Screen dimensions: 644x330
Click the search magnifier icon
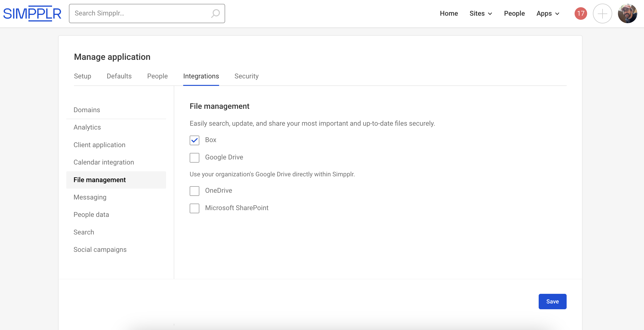[215, 14]
